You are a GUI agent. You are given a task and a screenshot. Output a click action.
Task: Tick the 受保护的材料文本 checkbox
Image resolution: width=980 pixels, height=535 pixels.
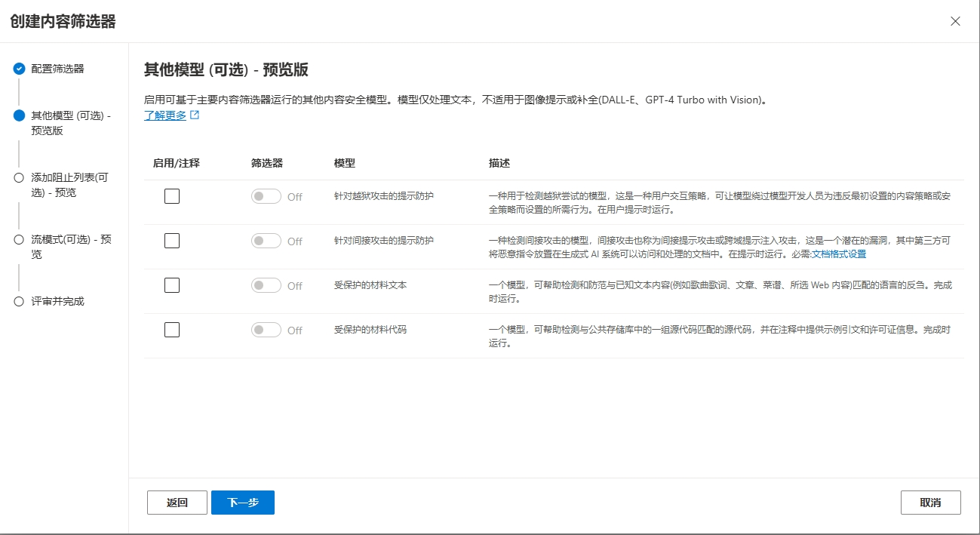[x=172, y=285]
